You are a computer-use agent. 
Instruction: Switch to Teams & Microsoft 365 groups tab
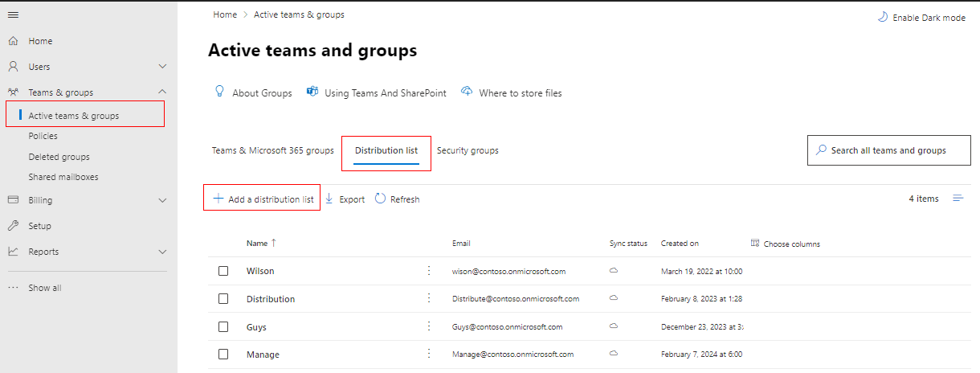(272, 150)
